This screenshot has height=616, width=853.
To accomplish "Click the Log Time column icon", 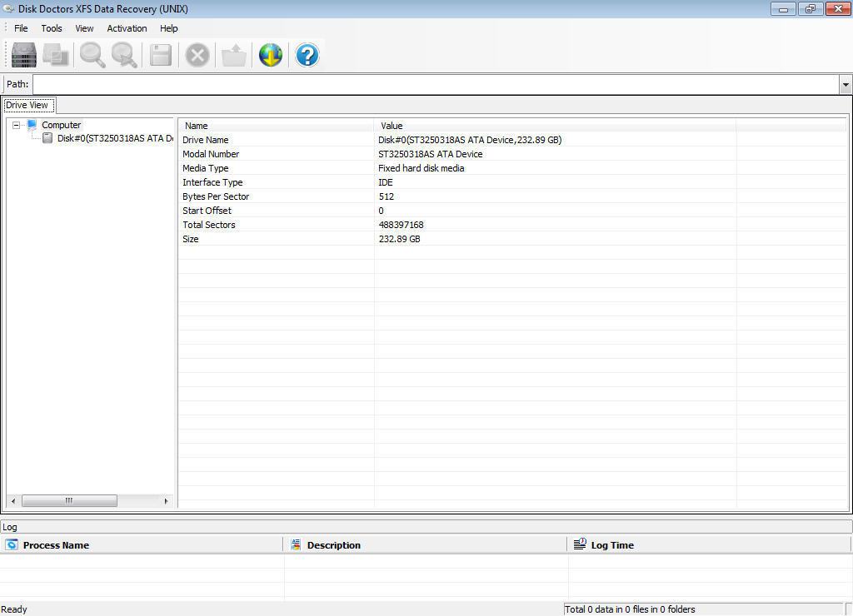I will coord(580,544).
